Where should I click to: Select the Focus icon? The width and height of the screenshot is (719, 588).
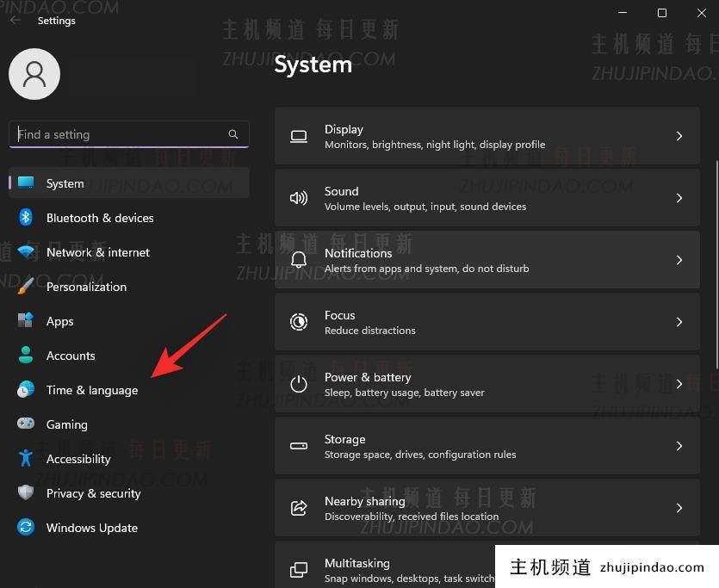[298, 322]
